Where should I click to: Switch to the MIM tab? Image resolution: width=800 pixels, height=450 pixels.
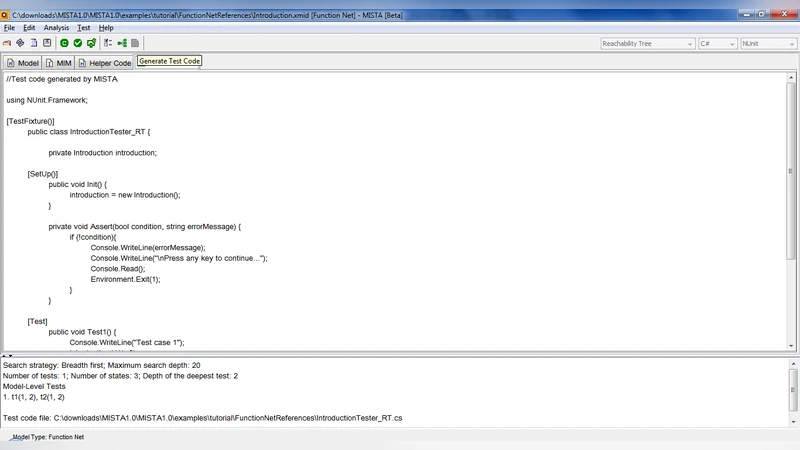pyautogui.click(x=57, y=63)
